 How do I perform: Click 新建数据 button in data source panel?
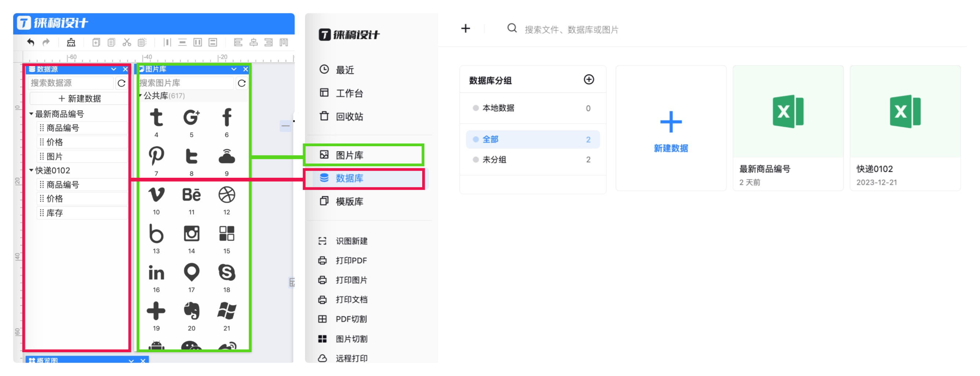(x=79, y=99)
